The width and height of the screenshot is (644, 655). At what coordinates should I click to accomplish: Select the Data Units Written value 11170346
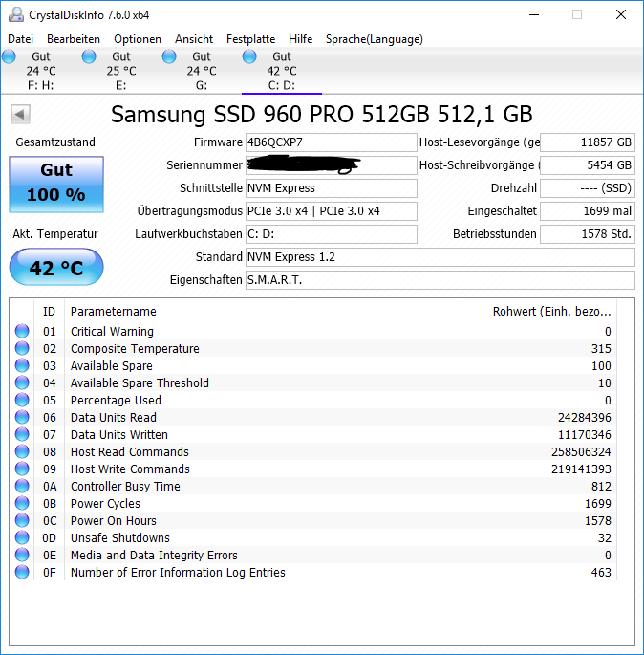pyautogui.click(x=585, y=435)
